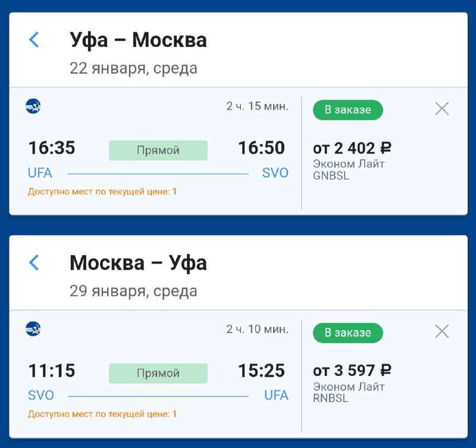Remove the 11:15 SVO–UFA flight
The width and height of the screenshot is (476, 448).
click(441, 331)
